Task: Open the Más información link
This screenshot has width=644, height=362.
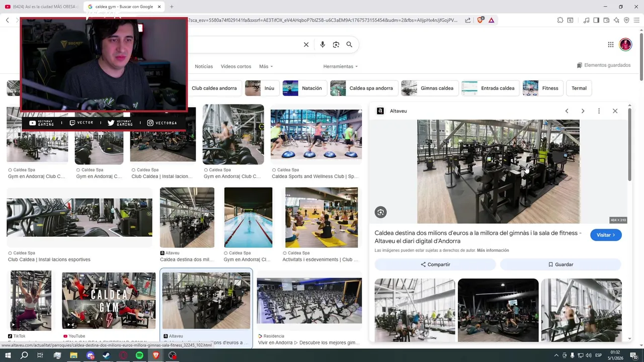Action: pyautogui.click(x=493, y=250)
